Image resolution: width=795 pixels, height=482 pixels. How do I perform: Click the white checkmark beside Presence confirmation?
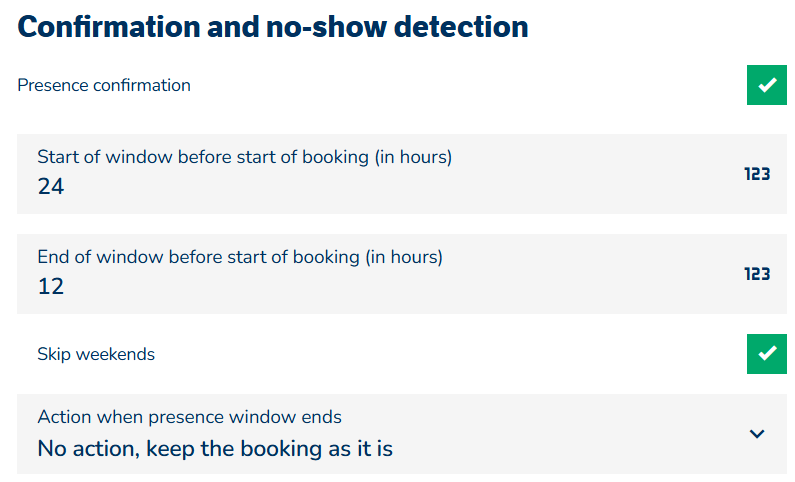[x=767, y=85]
